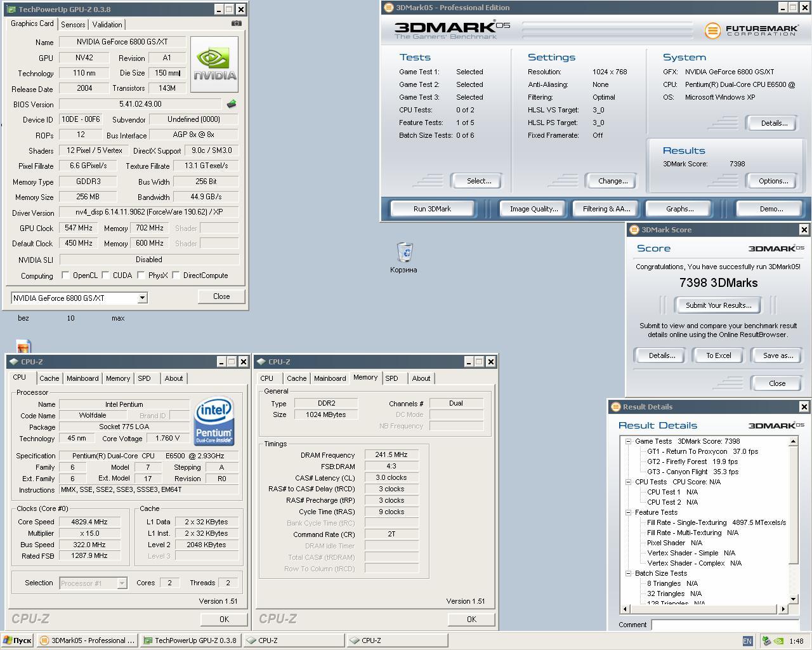Switch to TechPowerUp GPU-Z taskbar item
Viewport: 812px width, 650px height.
click(190, 640)
